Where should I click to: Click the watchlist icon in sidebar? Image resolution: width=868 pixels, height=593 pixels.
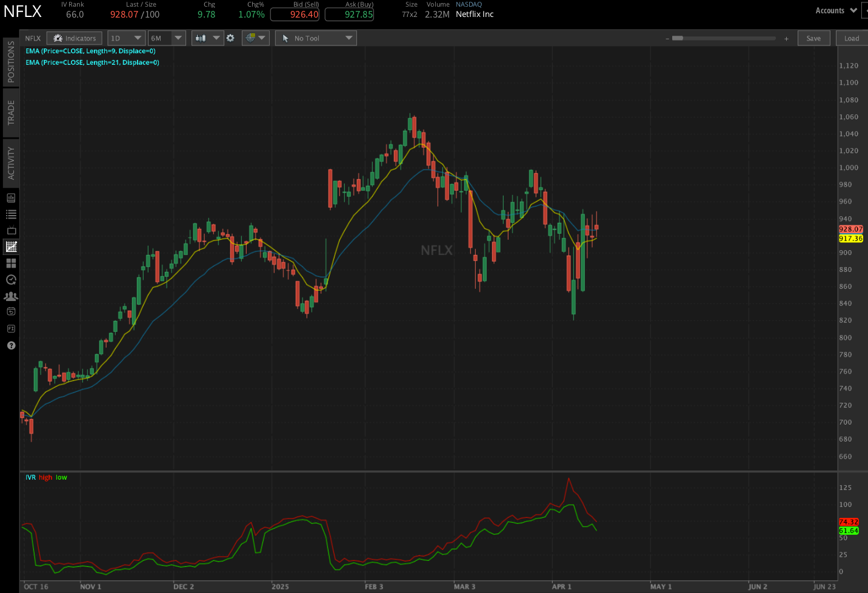point(10,213)
